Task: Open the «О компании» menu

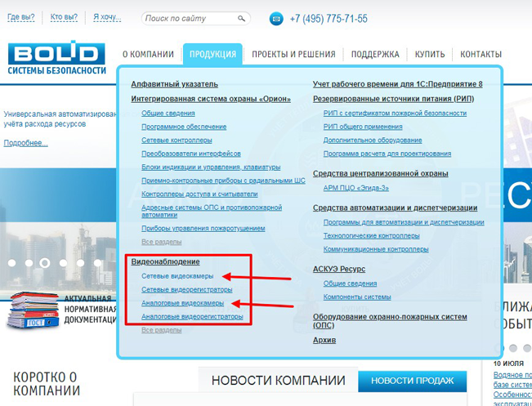Action: [x=148, y=55]
